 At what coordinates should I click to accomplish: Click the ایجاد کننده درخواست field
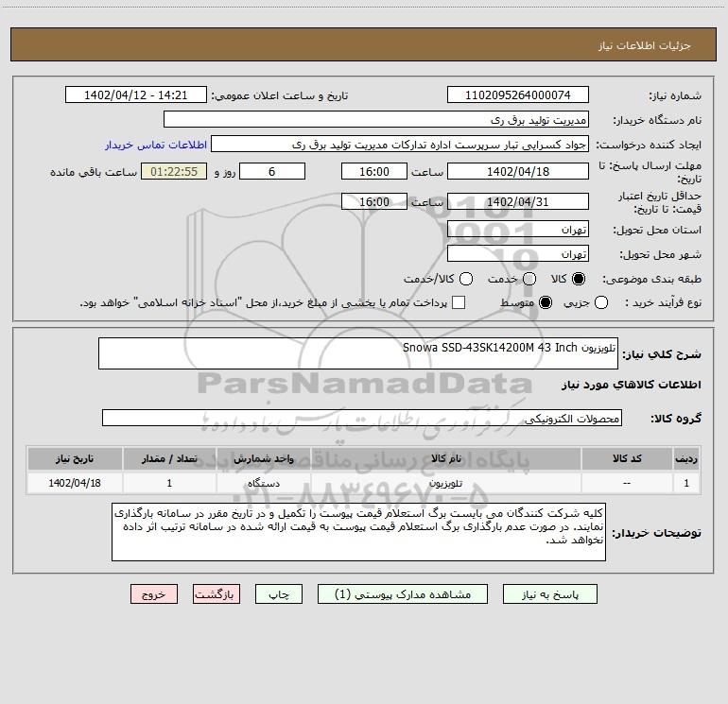(400, 144)
